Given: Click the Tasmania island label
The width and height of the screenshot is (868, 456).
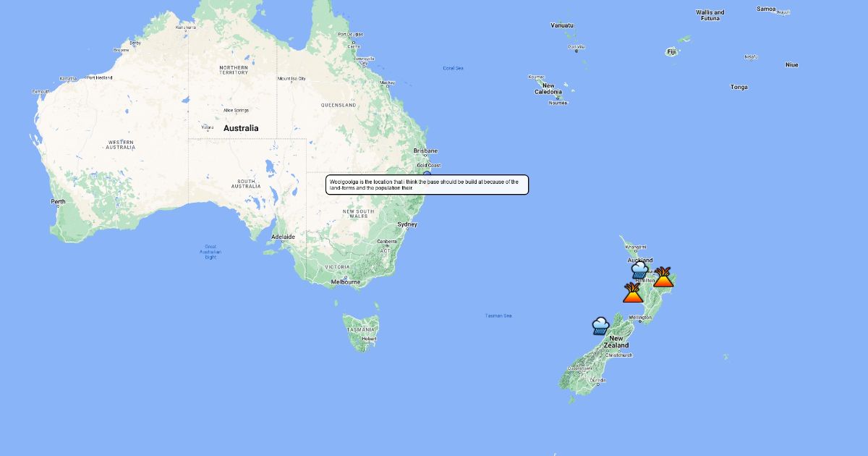Looking at the screenshot, I should pos(360,329).
